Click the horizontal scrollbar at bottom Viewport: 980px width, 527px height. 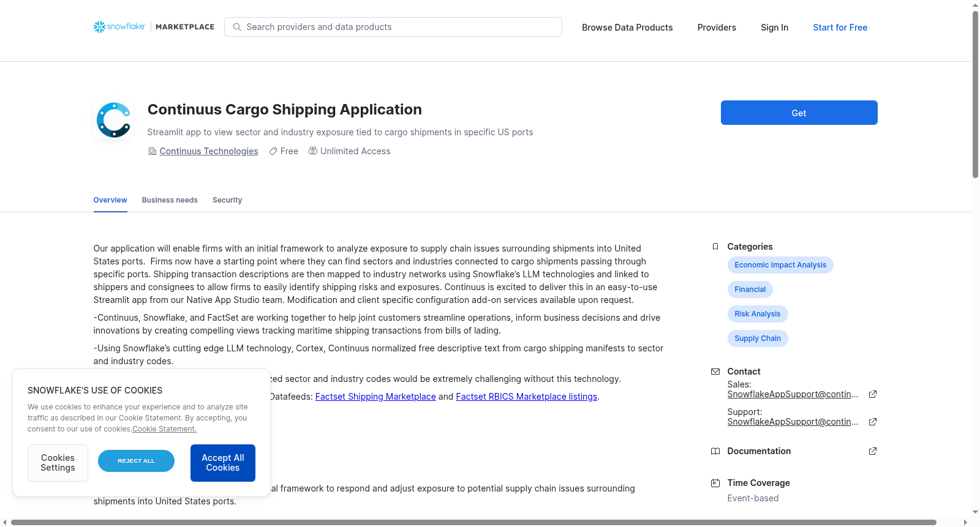pyautogui.click(x=473, y=522)
